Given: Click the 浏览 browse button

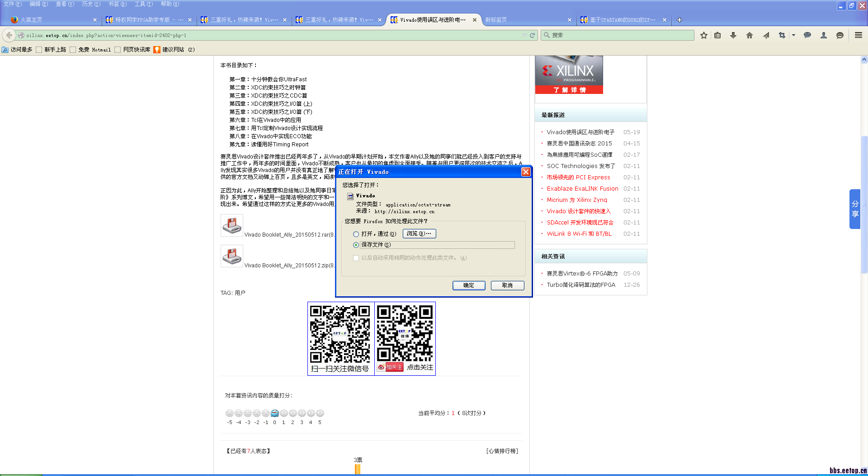Looking at the screenshot, I should tap(419, 233).
